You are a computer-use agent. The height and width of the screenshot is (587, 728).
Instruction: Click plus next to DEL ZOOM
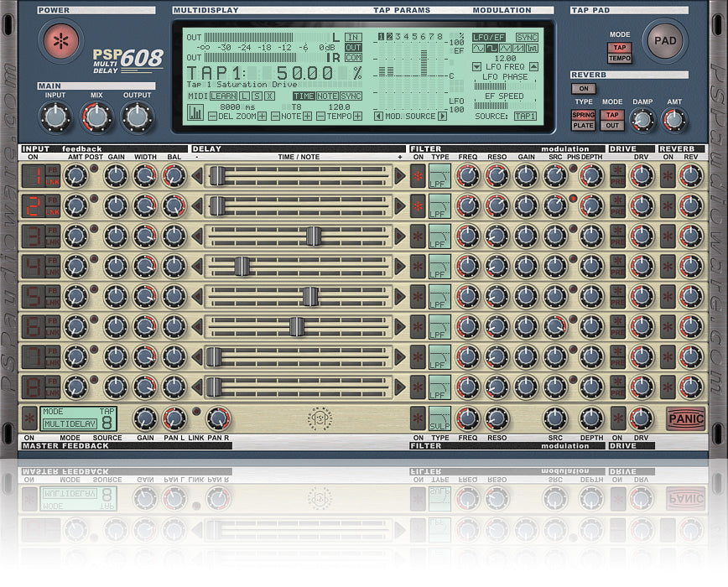262,116
